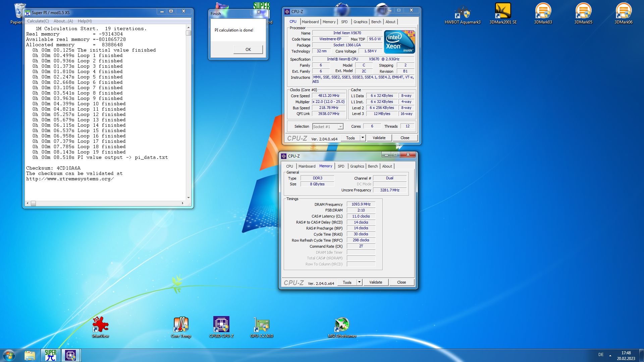Open MSI Afterburner desktop icon
The height and width of the screenshot is (362, 644).
[342, 327]
